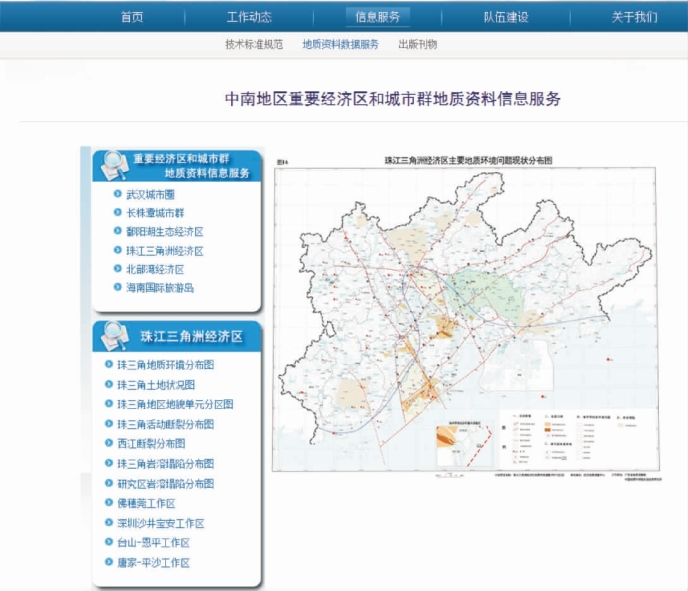
Task: Click the bullet icon before 佛穗莞工作区
Action: pyautogui.click(x=109, y=503)
